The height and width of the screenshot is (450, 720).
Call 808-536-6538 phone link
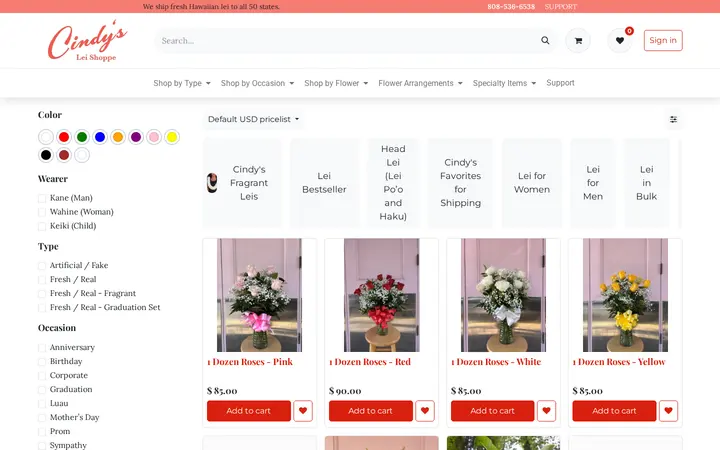[x=511, y=6]
